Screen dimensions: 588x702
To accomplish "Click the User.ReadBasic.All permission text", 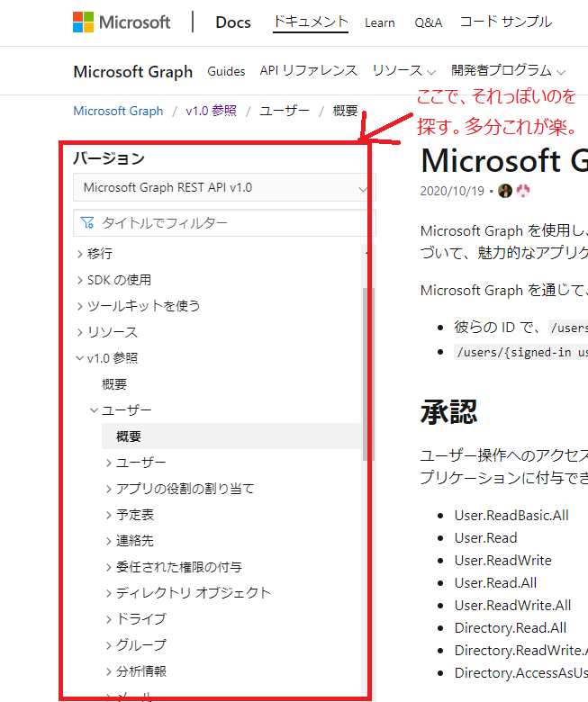I will pos(511,516).
